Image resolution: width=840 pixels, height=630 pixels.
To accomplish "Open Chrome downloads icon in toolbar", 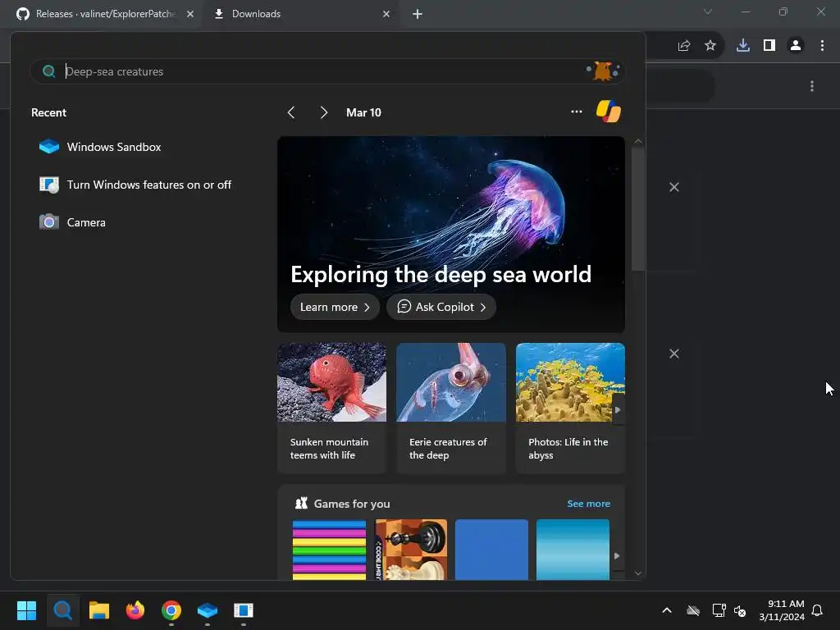I will (743, 46).
